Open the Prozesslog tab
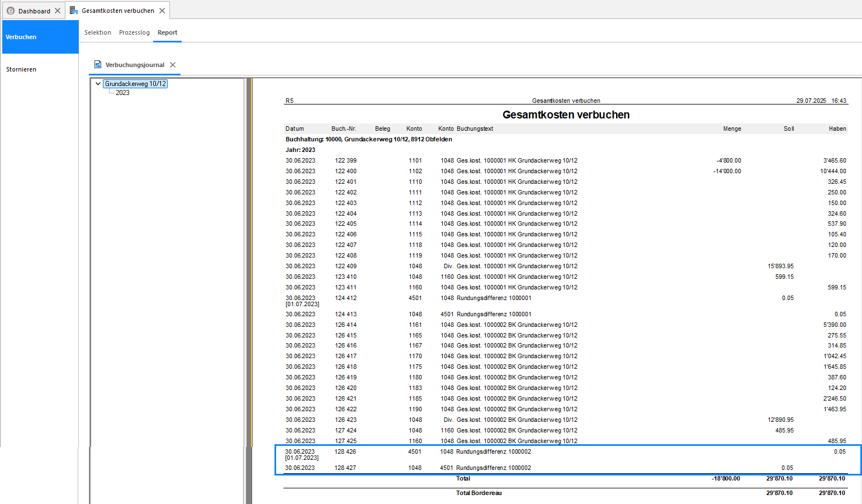Screen dimensions: 862x504 tap(134, 32)
